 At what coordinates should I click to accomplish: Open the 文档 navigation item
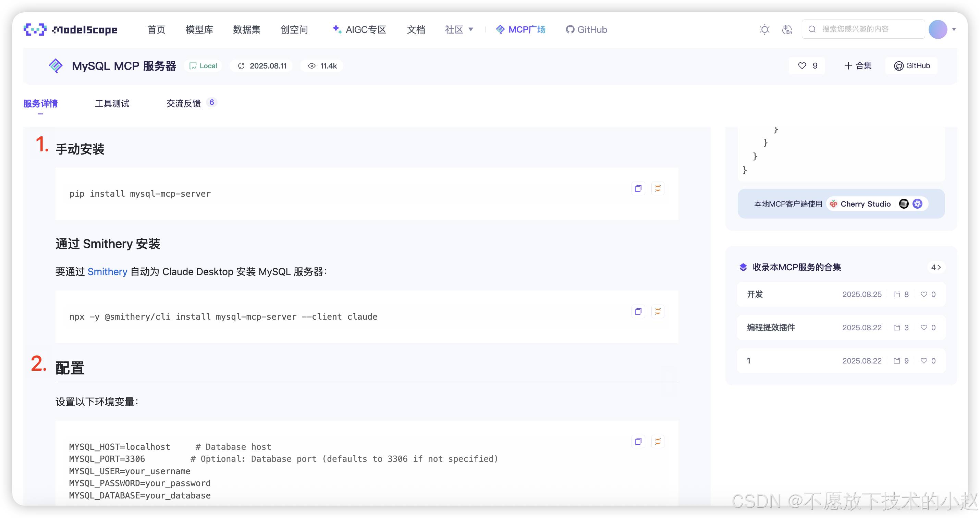tap(416, 29)
